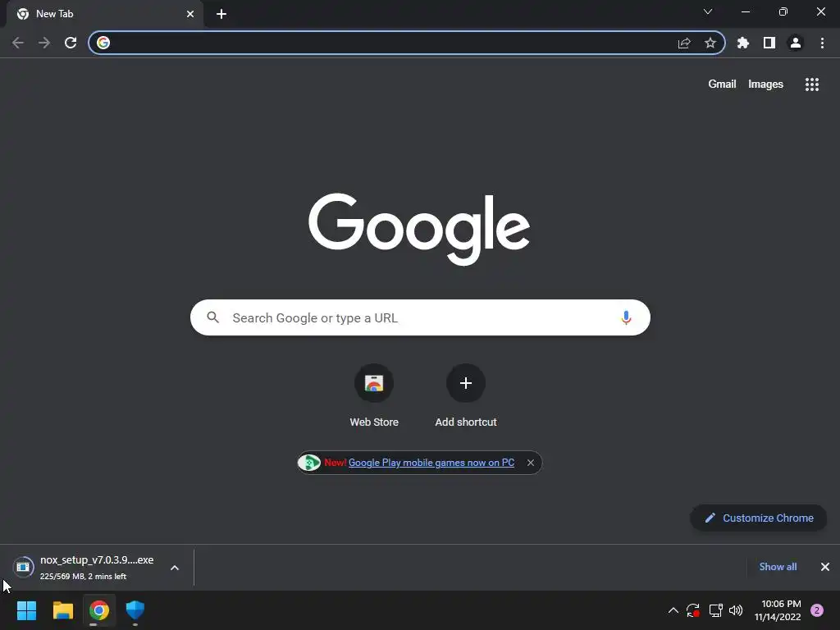The height and width of the screenshot is (630, 840).
Task: Open the network tray icon
Action: (x=715, y=610)
